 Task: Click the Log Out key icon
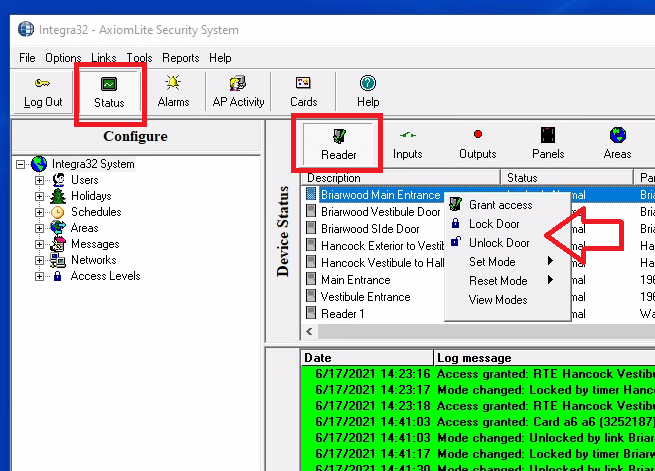[x=42, y=83]
